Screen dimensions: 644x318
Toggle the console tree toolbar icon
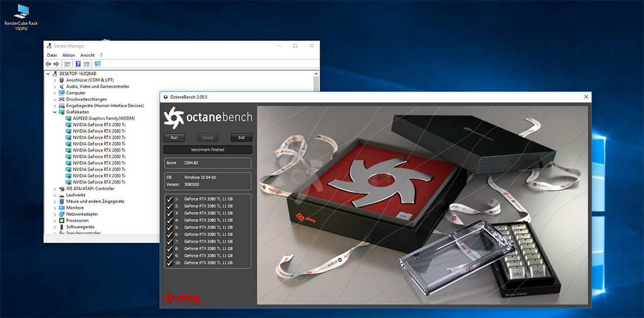click(67, 64)
